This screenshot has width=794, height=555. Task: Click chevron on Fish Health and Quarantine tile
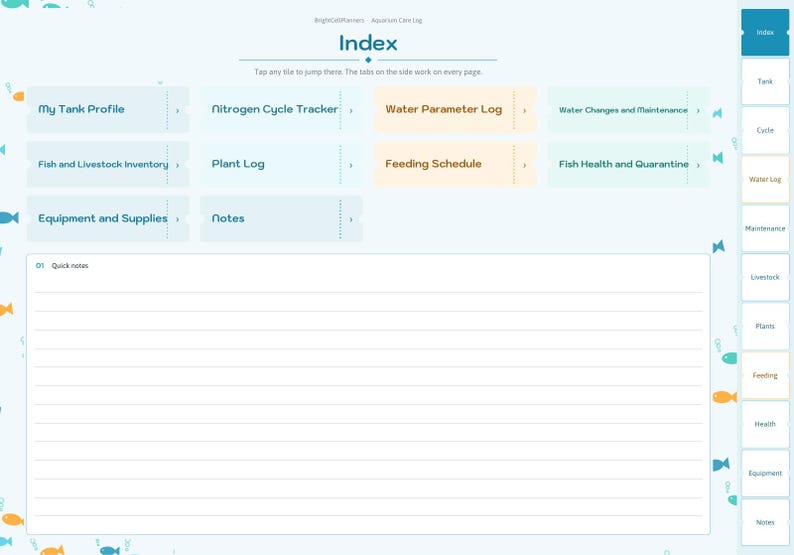tap(698, 165)
